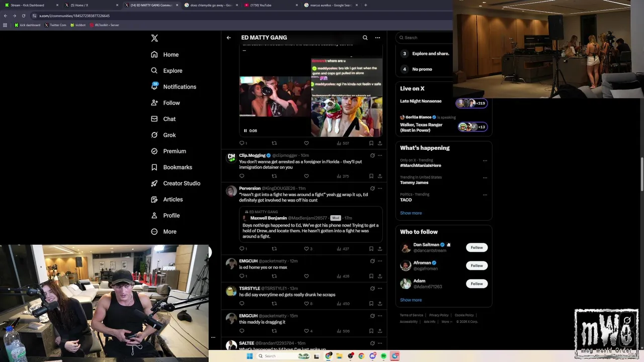The image size is (644, 362).
Task: Like the TSRSTYLE post
Action: tap(306, 304)
